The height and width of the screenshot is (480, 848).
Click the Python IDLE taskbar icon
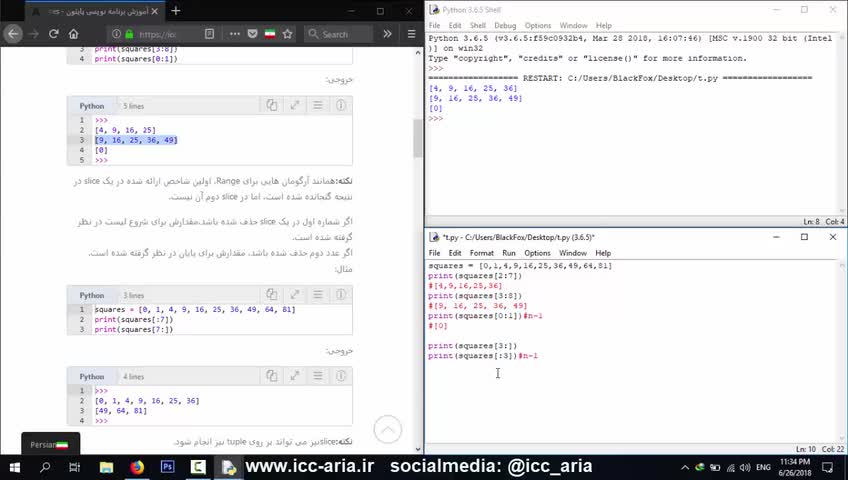(x=229, y=467)
